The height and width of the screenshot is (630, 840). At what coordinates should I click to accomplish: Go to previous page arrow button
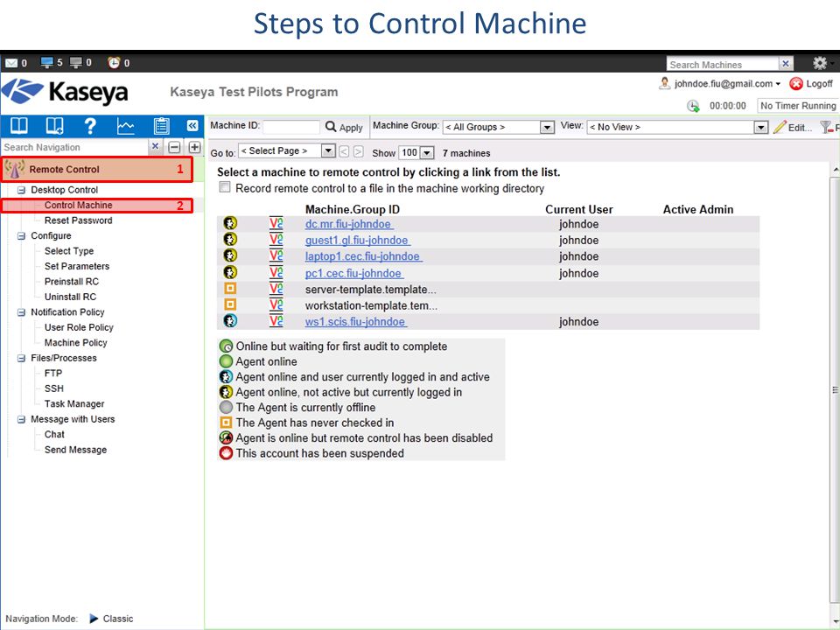pyautogui.click(x=344, y=151)
